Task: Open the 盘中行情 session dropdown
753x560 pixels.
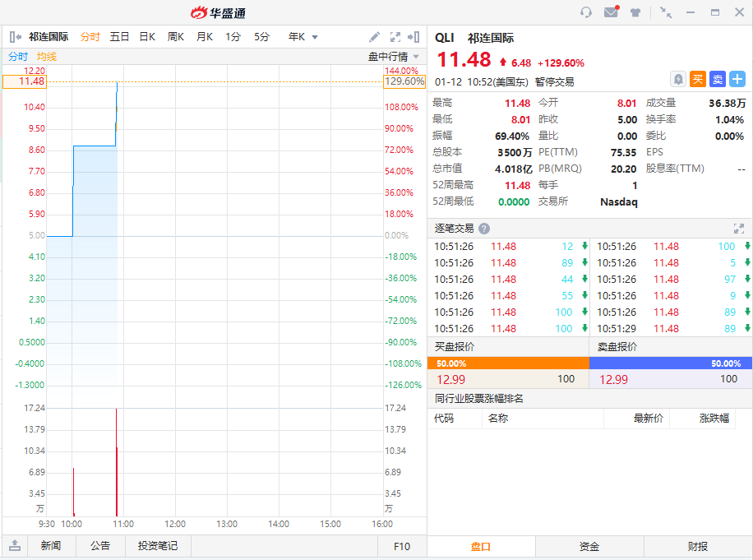Action: pyautogui.click(x=393, y=57)
